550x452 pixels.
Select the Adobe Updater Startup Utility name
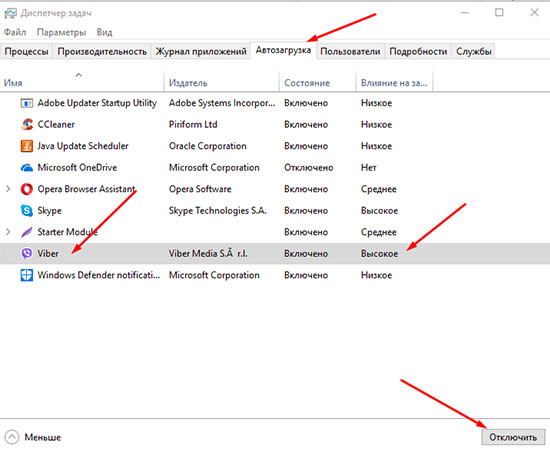coord(97,103)
